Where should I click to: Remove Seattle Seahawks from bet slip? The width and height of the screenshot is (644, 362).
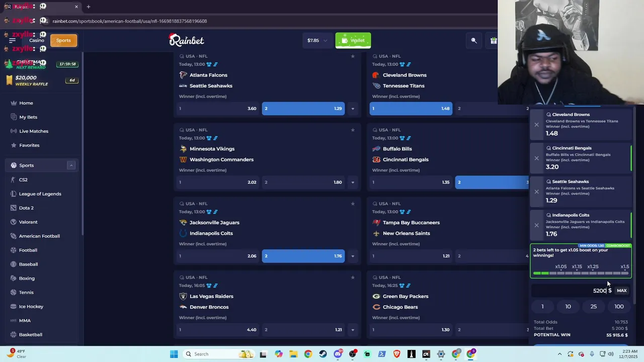[536, 192]
